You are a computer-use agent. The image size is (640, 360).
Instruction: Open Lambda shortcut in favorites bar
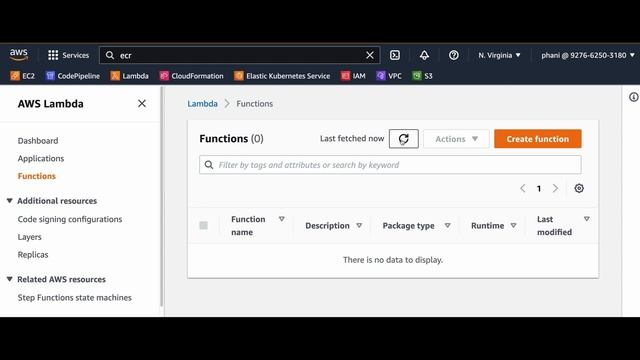129,76
